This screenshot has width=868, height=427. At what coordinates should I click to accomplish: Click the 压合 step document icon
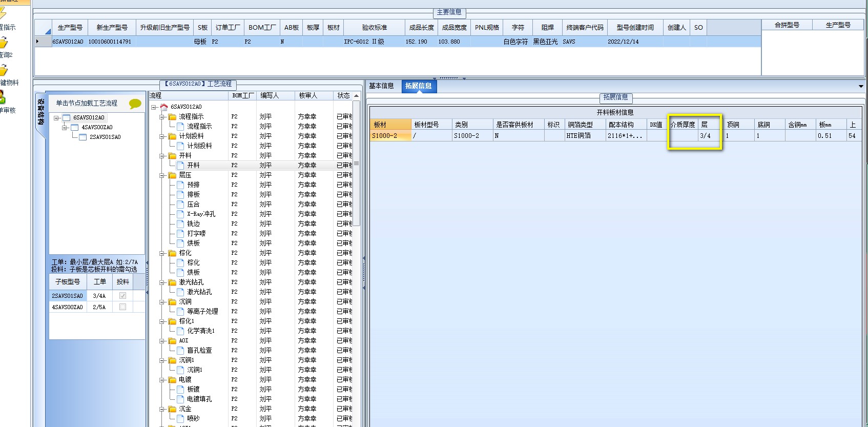180,205
